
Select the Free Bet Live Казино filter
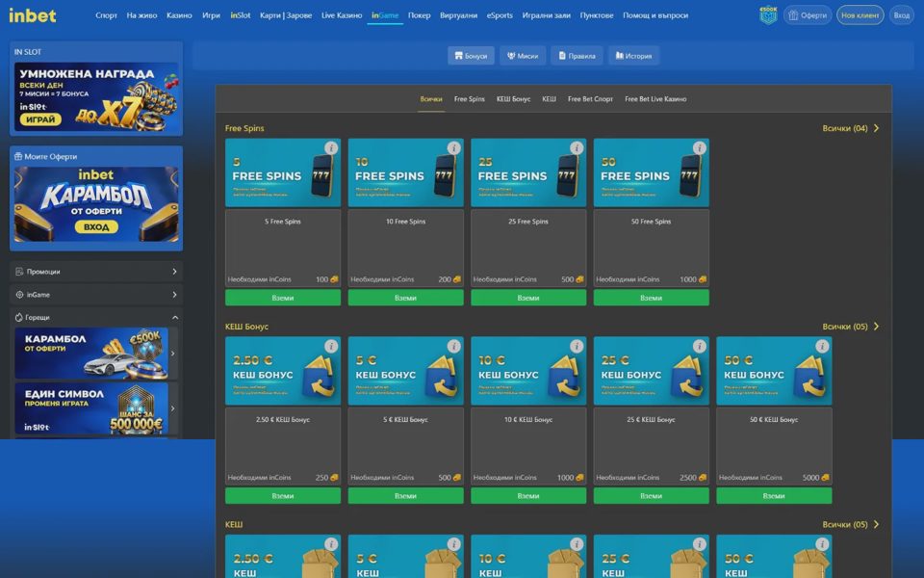click(655, 99)
